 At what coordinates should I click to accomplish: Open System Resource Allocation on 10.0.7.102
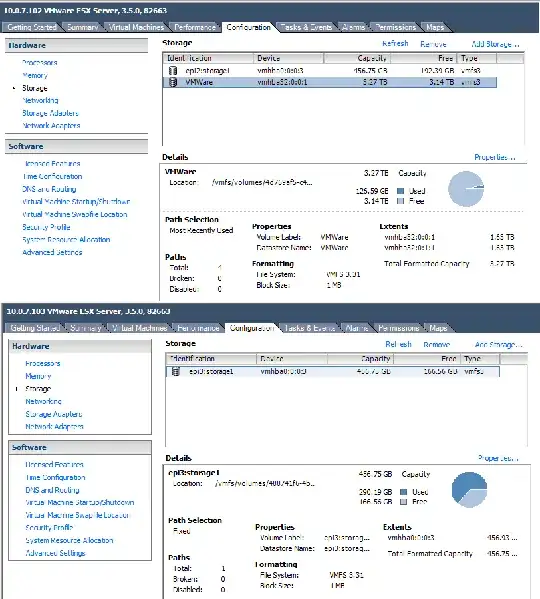66,240
